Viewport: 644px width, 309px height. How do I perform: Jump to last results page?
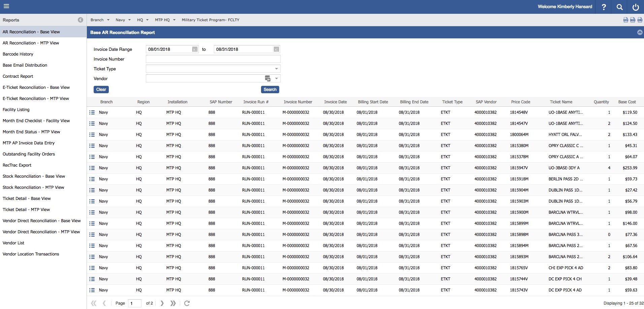(x=173, y=303)
